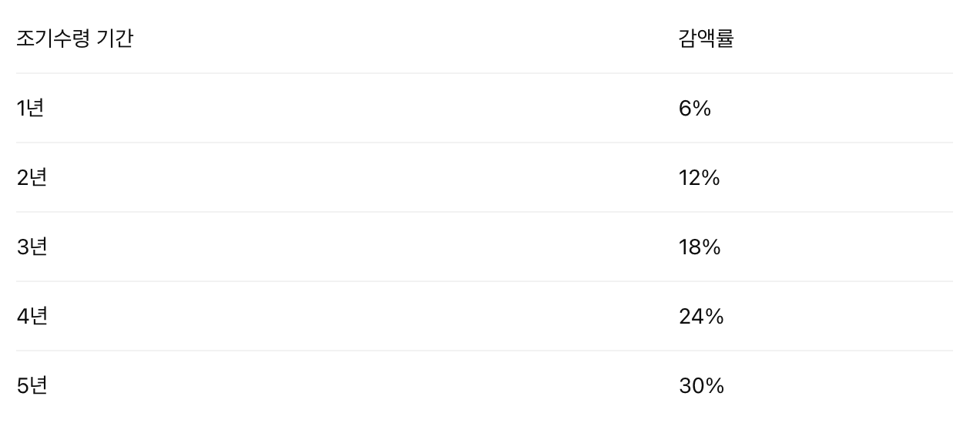Select the 5년 period cell
Image resolution: width=980 pixels, height=430 pixels.
click(32, 385)
